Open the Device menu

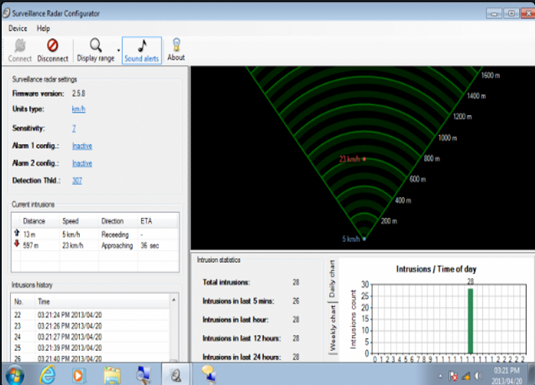click(18, 28)
